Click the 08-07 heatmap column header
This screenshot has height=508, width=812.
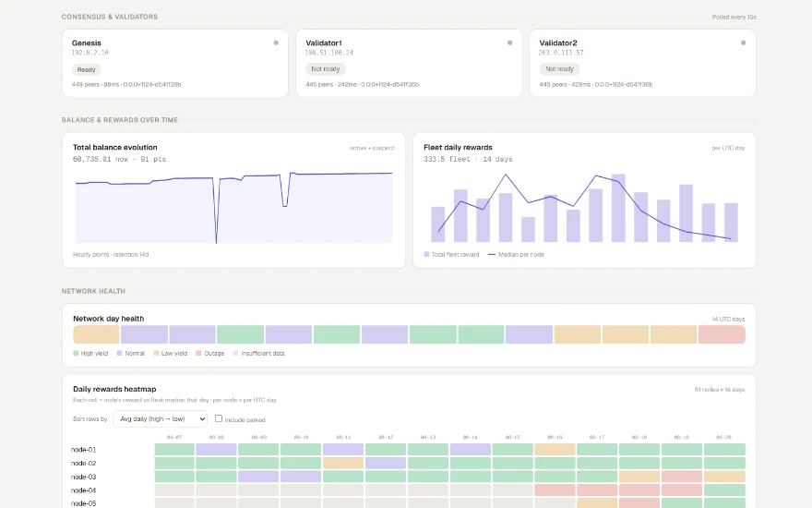coord(174,437)
